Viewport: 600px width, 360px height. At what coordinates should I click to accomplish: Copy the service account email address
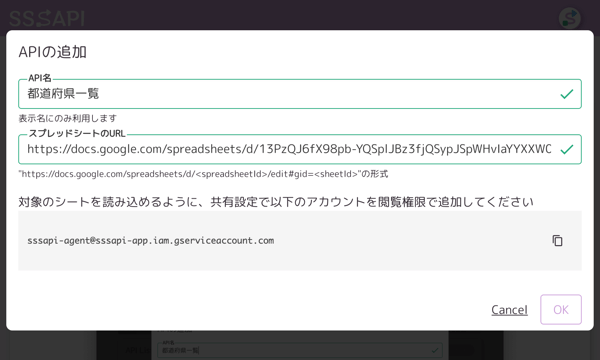coord(558,241)
